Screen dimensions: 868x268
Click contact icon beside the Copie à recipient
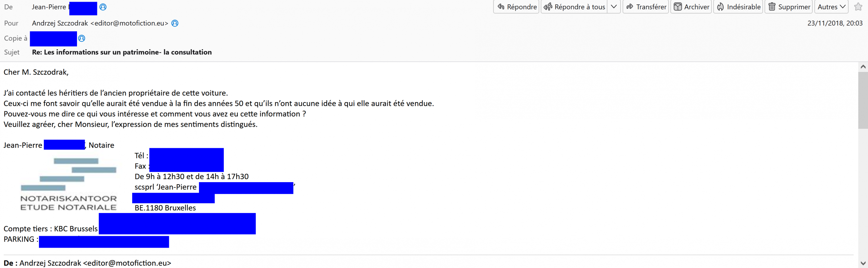click(82, 38)
